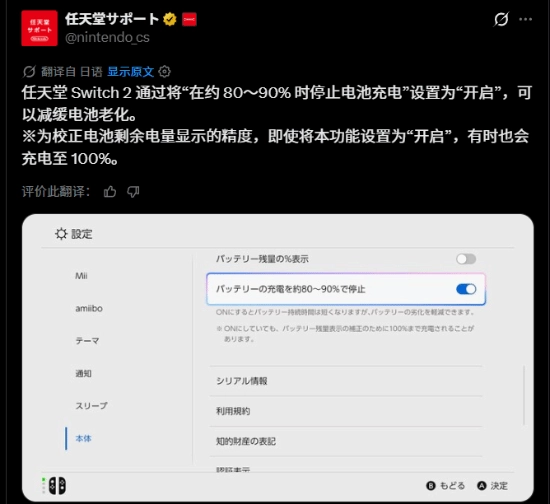The height and width of the screenshot is (504, 550).
Task: Click the ※ONにしていても note text
Action: (x=345, y=334)
